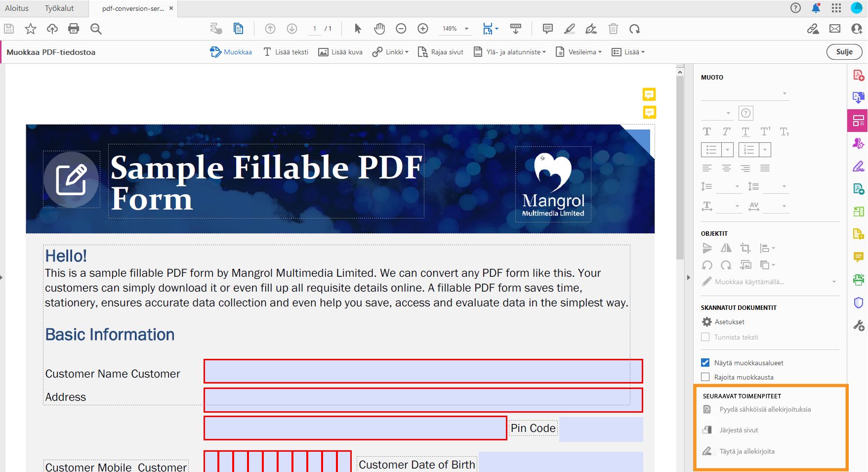Choose Lisää teksti add text tool

tap(286, 52)
